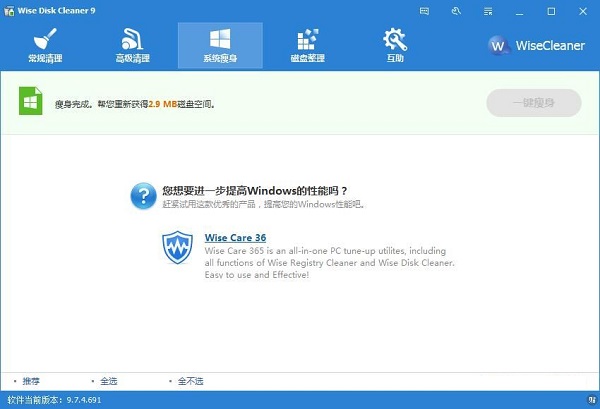Click the heading 您想要进一步提高Windows的性能吗？

[x=255, y=191]
